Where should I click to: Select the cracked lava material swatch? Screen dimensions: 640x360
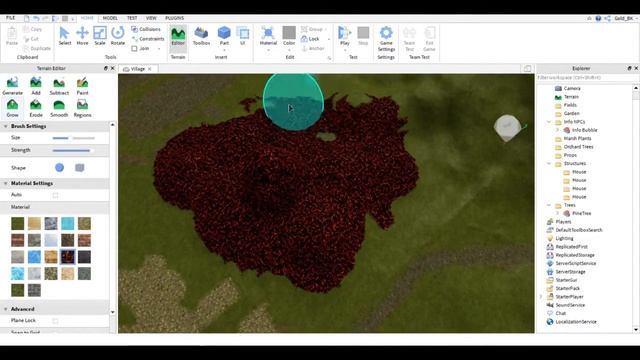(x=68, y=257)
